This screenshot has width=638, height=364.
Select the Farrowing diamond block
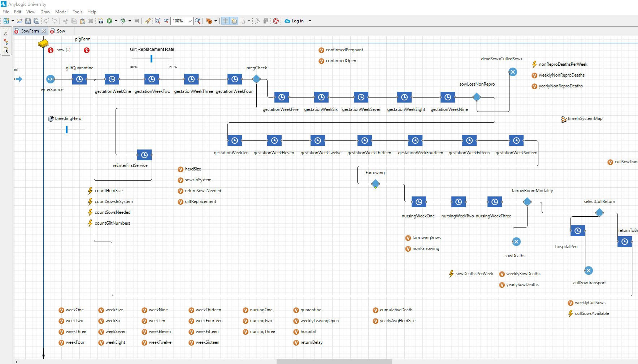click(376, 183)
